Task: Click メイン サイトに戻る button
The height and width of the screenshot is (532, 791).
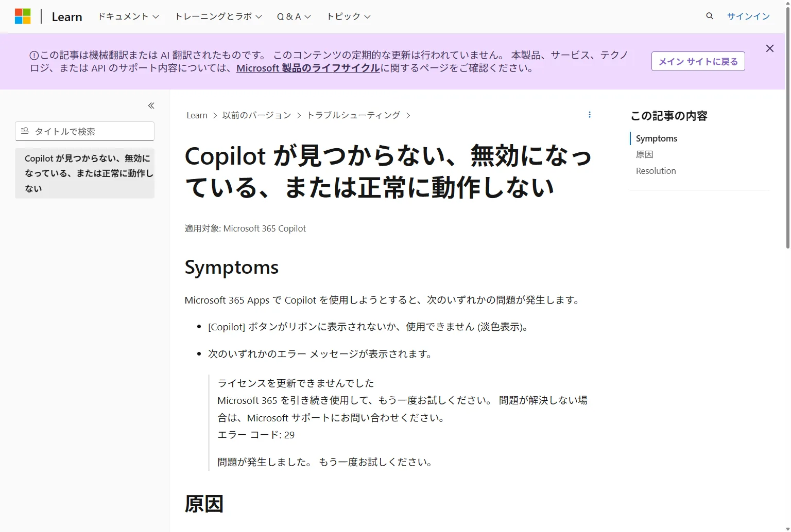Action: 698,61
